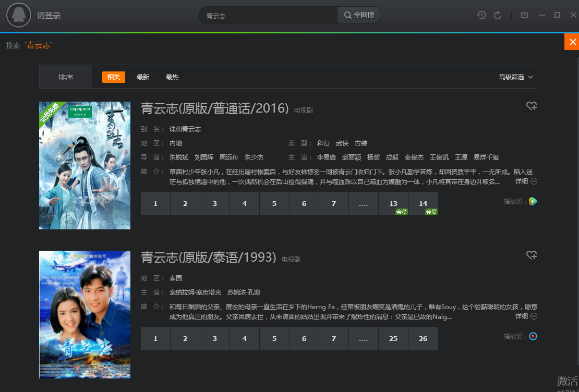The image size is (579, 392).
Task: Click the user avatar next to 请登录
Action: (19, 15)
